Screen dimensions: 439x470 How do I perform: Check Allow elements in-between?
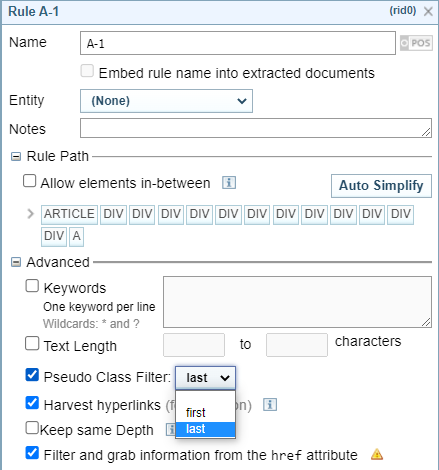30,181
